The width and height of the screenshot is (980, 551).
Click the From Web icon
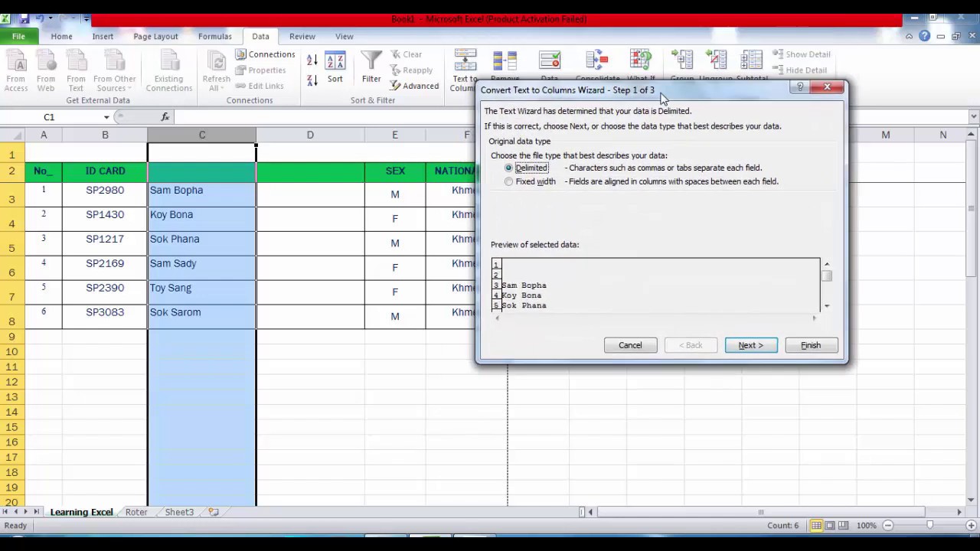tap(46, 70)
